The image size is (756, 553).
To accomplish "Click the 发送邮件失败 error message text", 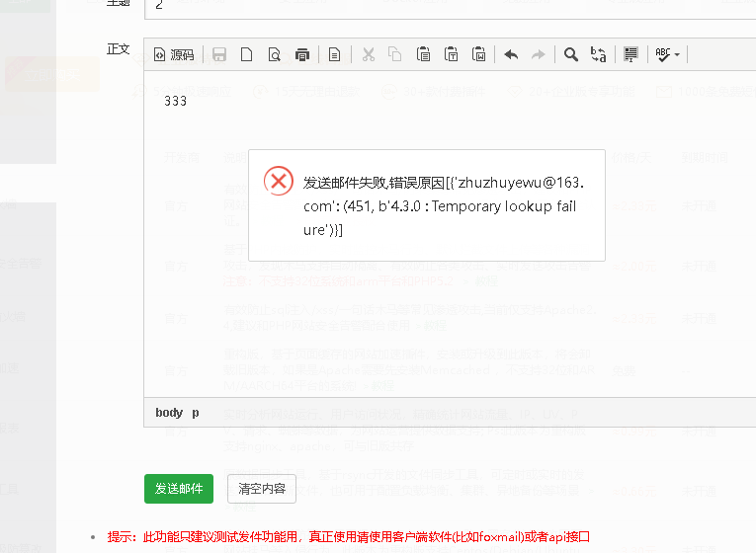I will tap(444, 206).
